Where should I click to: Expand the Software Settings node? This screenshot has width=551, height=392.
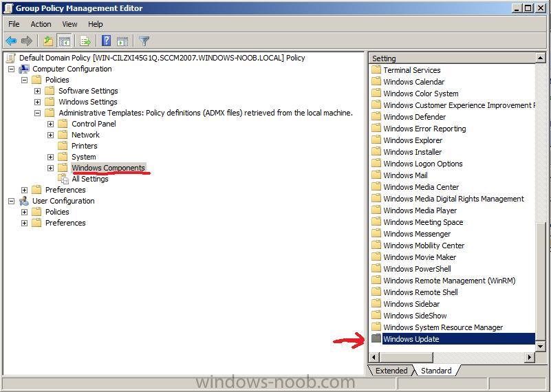coord(37,91)
